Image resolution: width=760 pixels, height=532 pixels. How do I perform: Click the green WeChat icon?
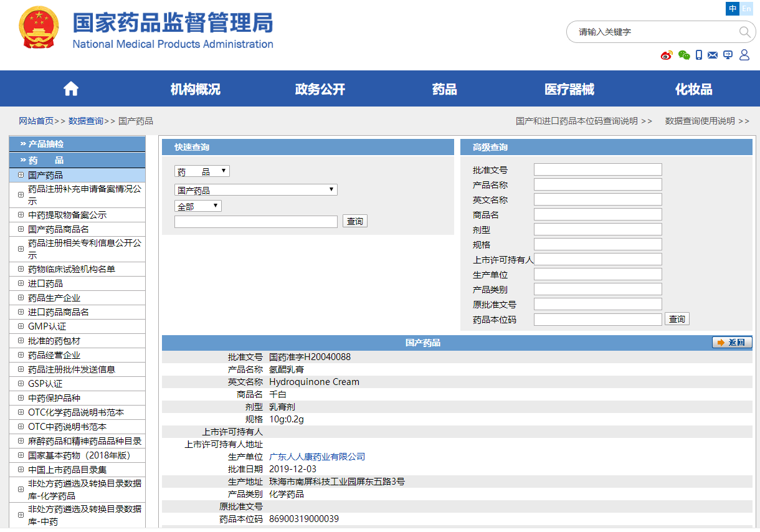point(684,55)
